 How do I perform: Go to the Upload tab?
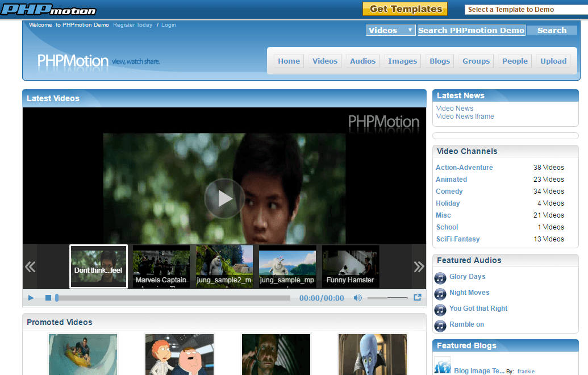(553, 61)
